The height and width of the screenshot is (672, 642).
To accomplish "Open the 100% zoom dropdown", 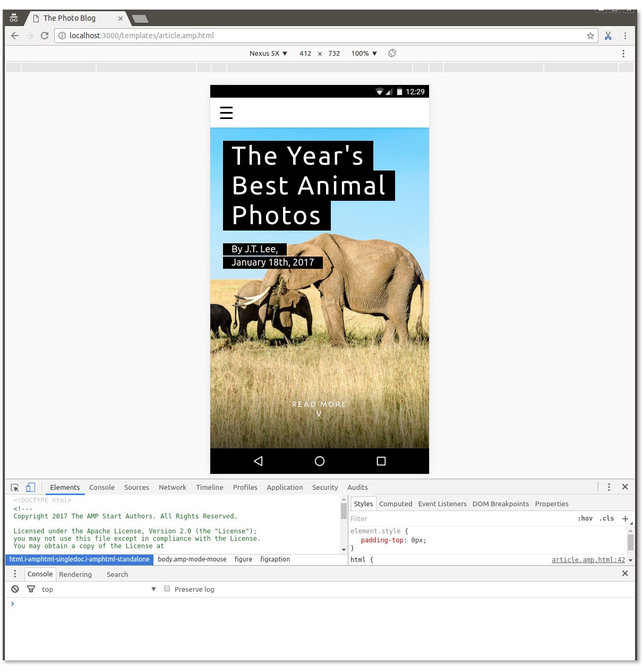I will (x=364, y=54).
